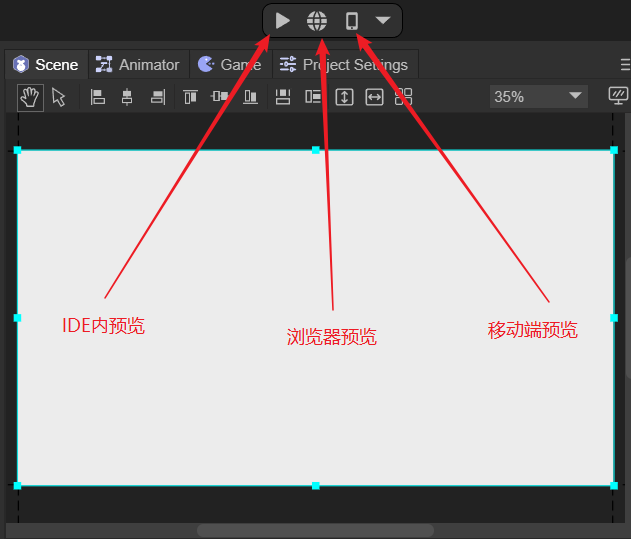Click the horizontal scrollbar below the scene
Image resolution: width=631 pixels, height=539 pixels.
point(315,531)
